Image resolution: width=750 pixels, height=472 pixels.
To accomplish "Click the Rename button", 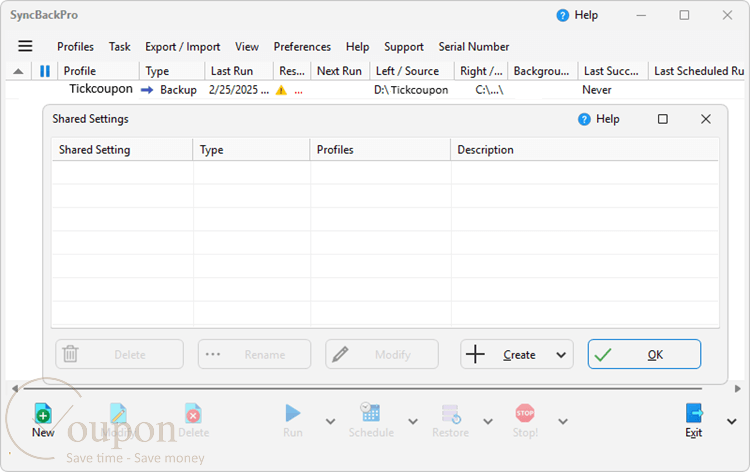I will point(254,354).
